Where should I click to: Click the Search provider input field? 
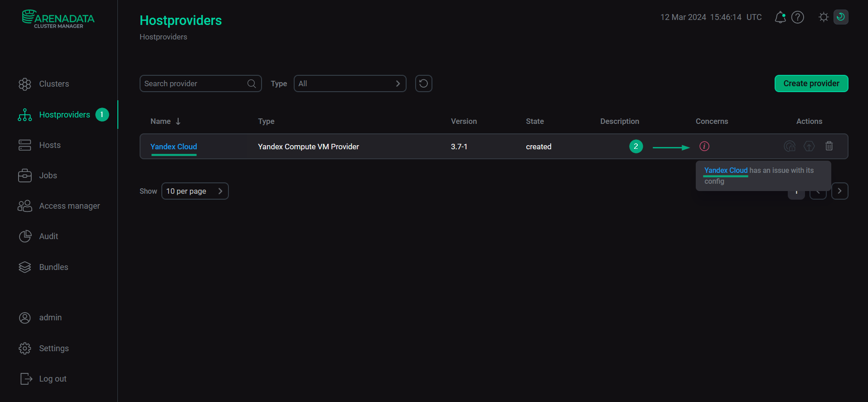195,83
